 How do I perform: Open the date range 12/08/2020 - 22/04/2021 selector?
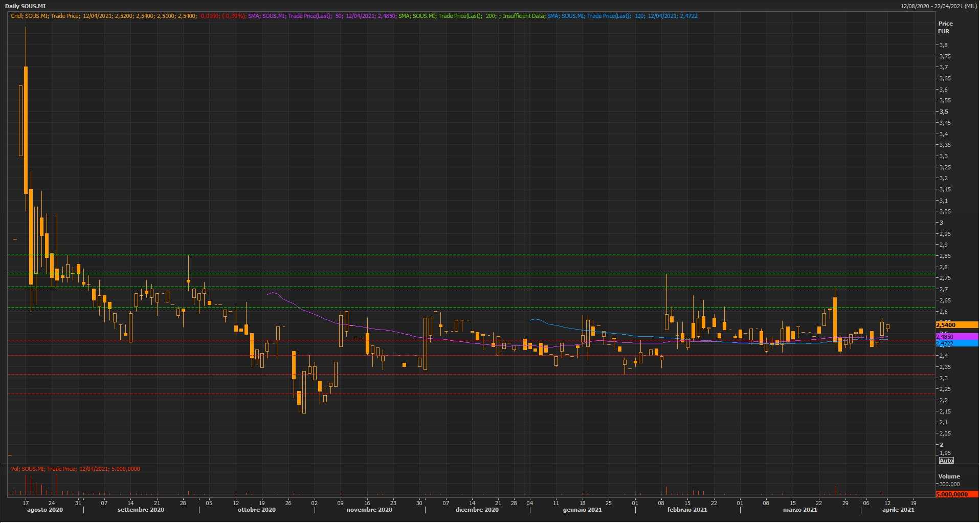(939, 6)
